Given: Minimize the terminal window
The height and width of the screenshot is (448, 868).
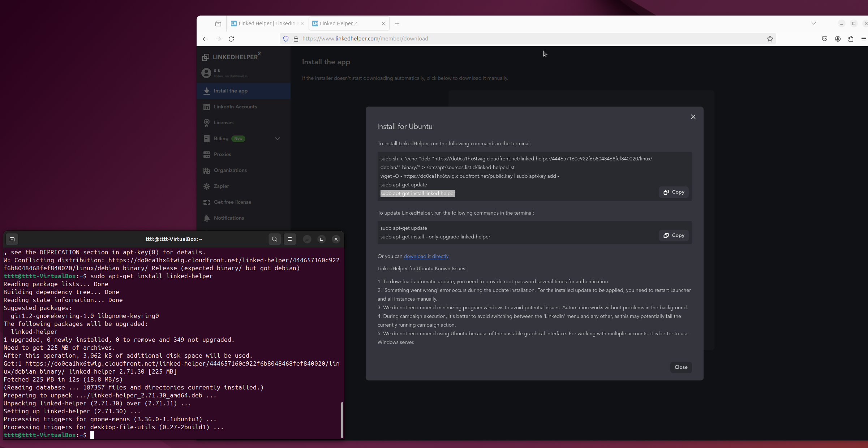Looking at the screenshot, I should click(307, 239).
